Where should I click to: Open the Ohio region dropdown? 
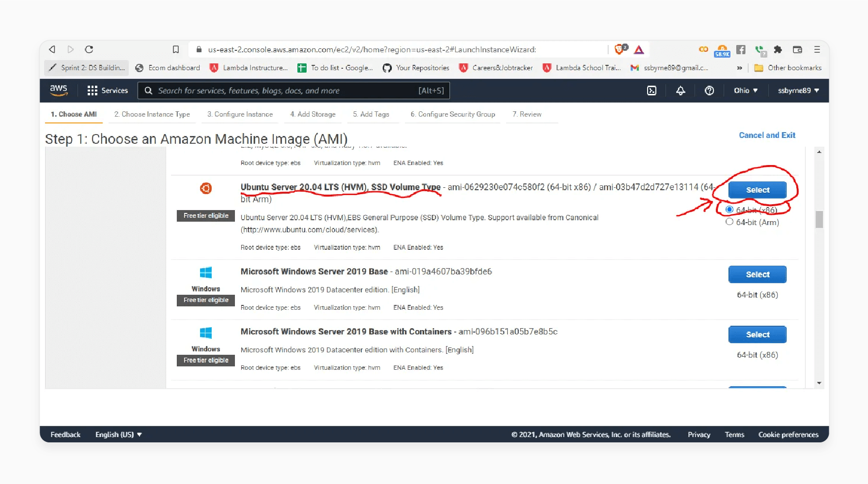[745, 91]
